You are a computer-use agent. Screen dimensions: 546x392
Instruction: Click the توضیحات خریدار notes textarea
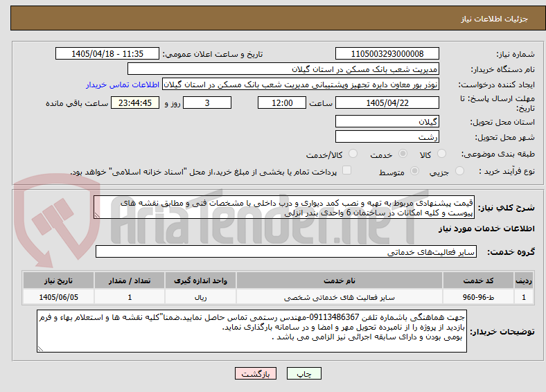(252, 331)
